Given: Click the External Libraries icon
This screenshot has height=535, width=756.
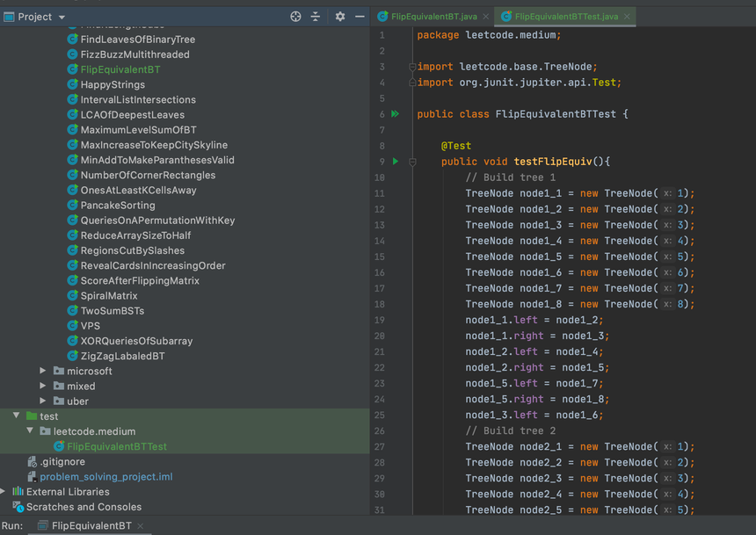Looking at the screenshot, I should click(x=18, y=492).
